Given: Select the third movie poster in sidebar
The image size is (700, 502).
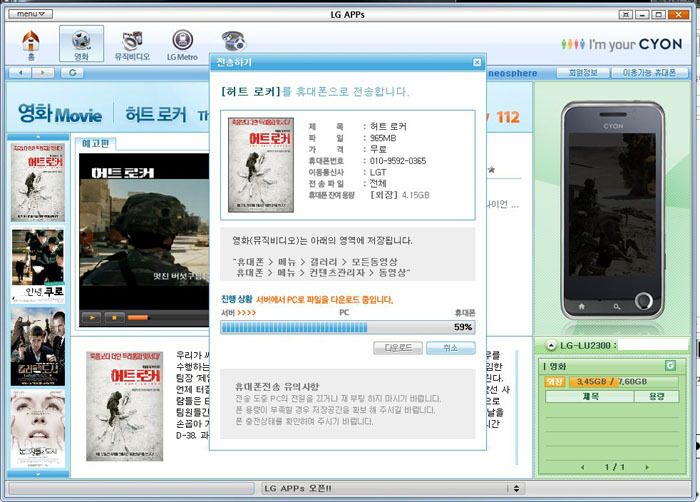Looking at the screenshot, I should click(x=38, y=347).
